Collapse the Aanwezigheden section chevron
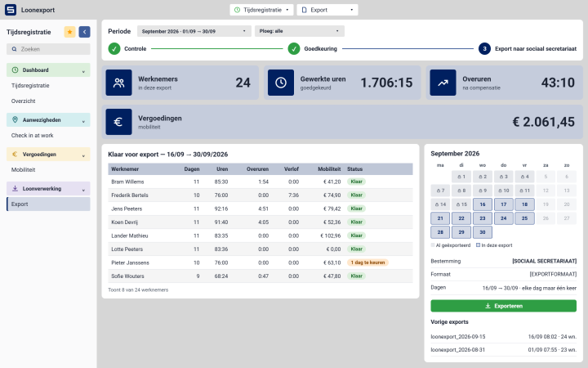The image size is (588, 368). [x=83, y=120]
